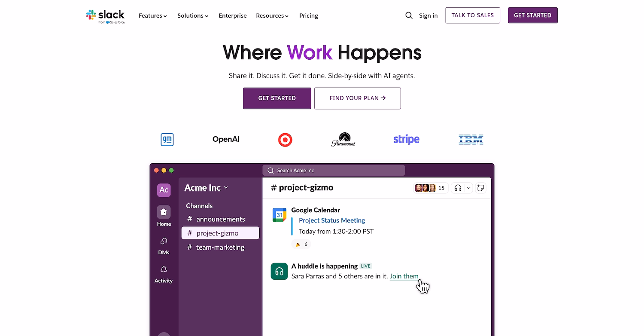Go to the Enterprise page

tap(233, 15)
